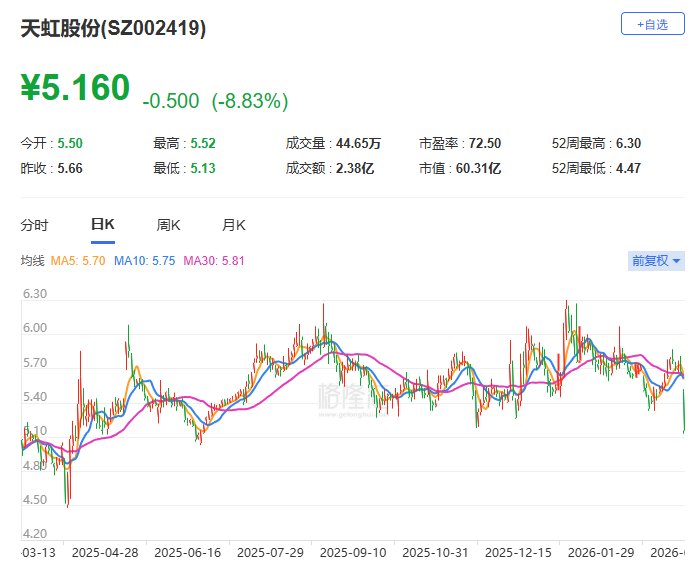Toggle the MA10 moving average label
Image resolution: width=699 pixels, height=567 pixels.
pos(145,261)
